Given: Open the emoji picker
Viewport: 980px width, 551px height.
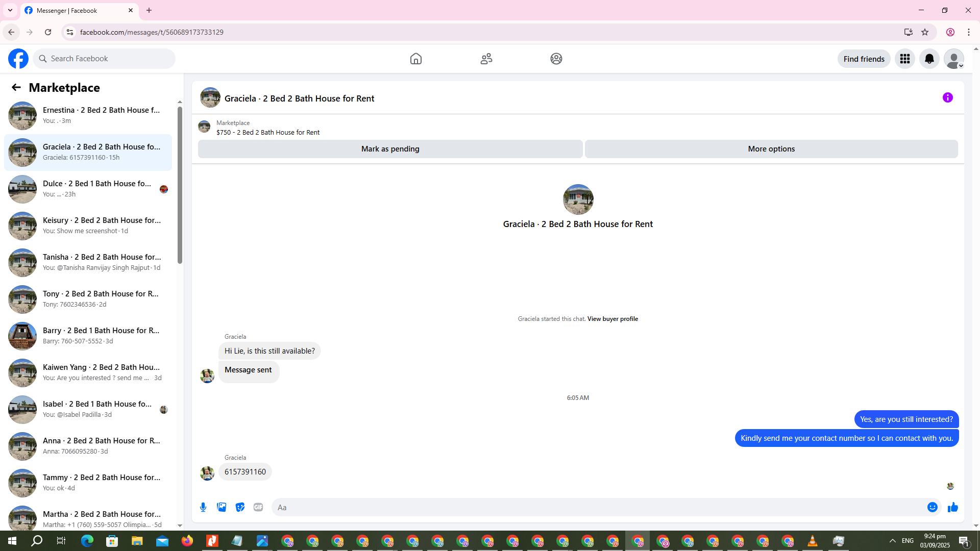Looking at the screenshot, I should click(x=933, y=507).
